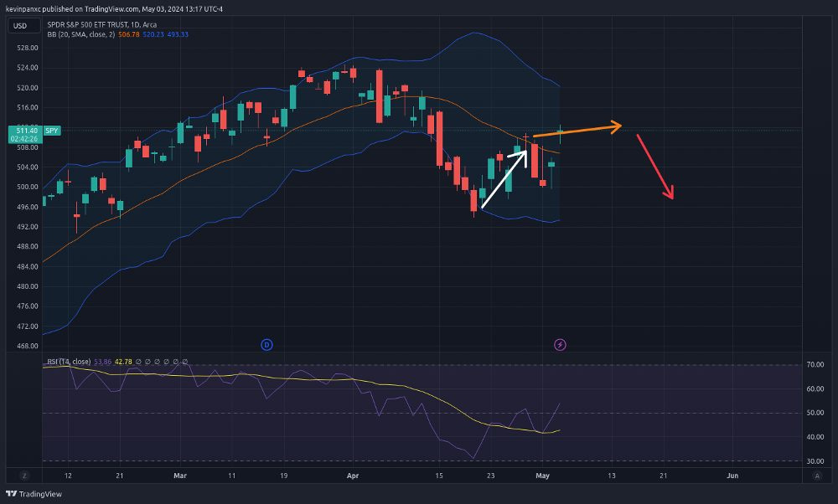Click the yellow 42.78 RSI average value
This screenshot has width=838, height=504.
click(x=123, y=362)
